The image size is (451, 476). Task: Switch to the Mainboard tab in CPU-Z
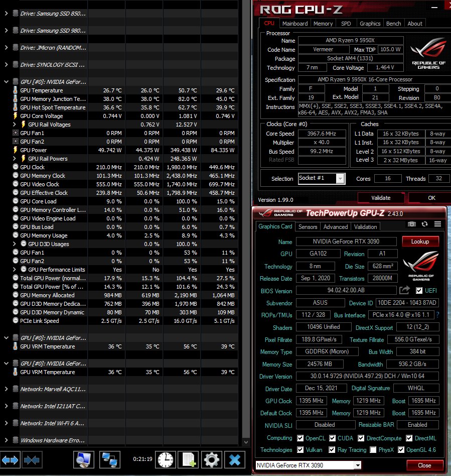point(295,24)
